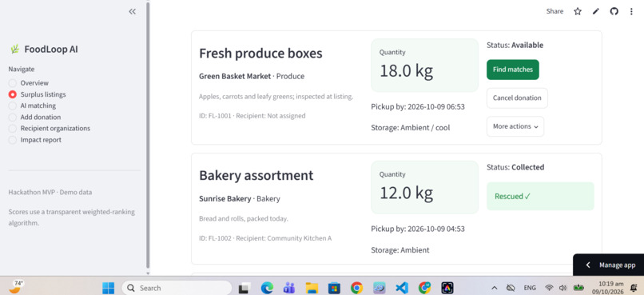Open the Manage app panel
Screen dimensions: 644x295
[608, 265]
